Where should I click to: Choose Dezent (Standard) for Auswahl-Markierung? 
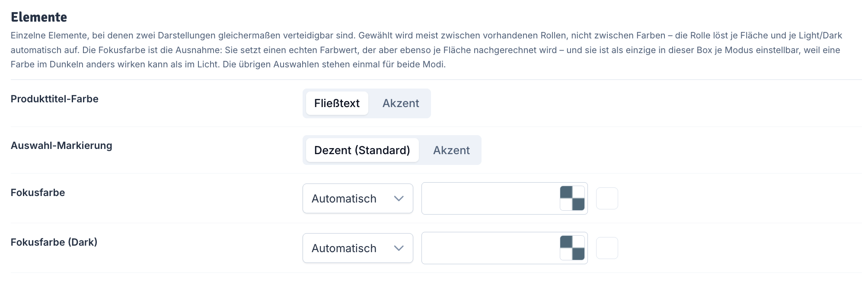pyautogui.click(x=362, y=150)
